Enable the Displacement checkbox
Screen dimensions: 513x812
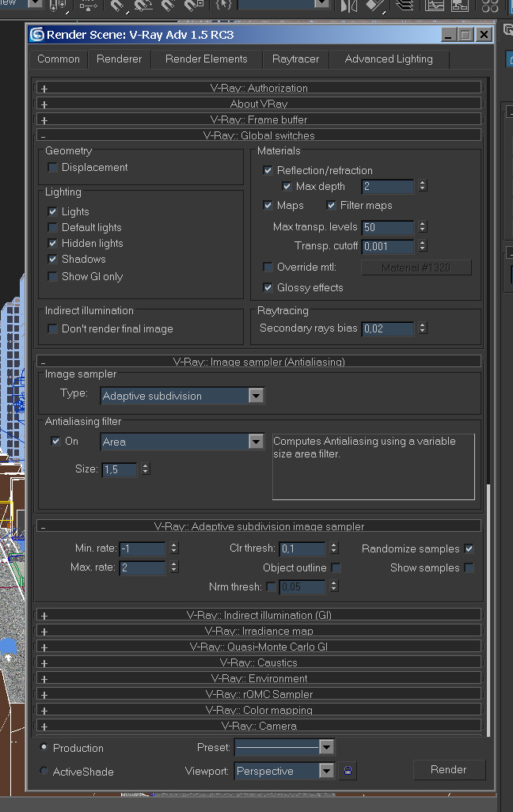tap(52, 167)
